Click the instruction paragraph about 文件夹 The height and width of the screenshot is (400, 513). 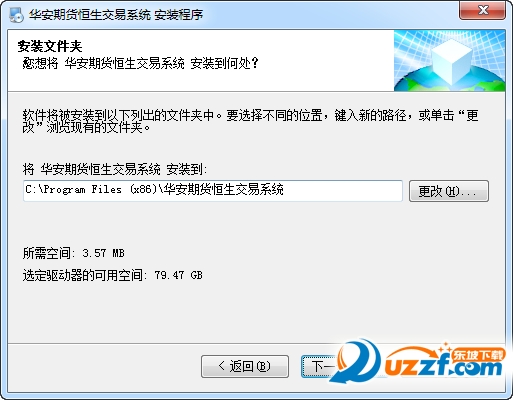251,121
